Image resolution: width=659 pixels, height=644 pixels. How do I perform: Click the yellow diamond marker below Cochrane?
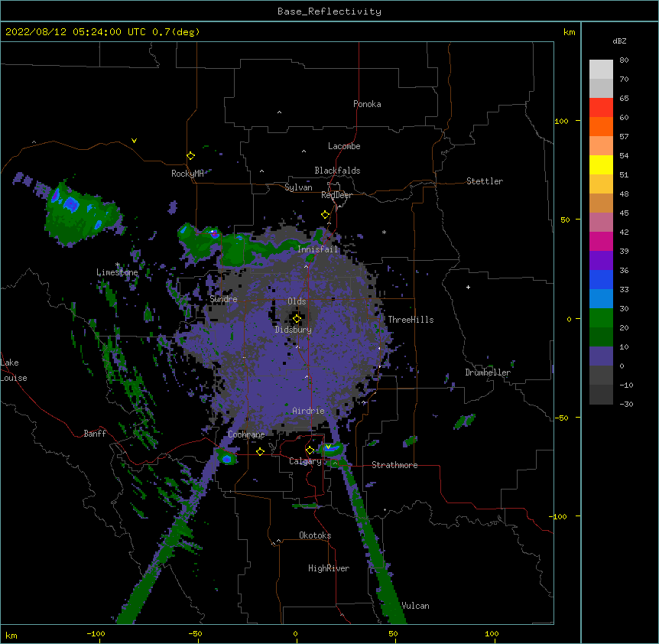[260, 451]
